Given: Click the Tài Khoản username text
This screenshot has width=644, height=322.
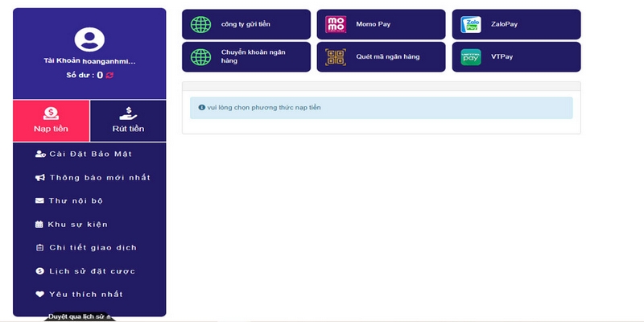Looking at the screenshot, I should coord(89,61).
